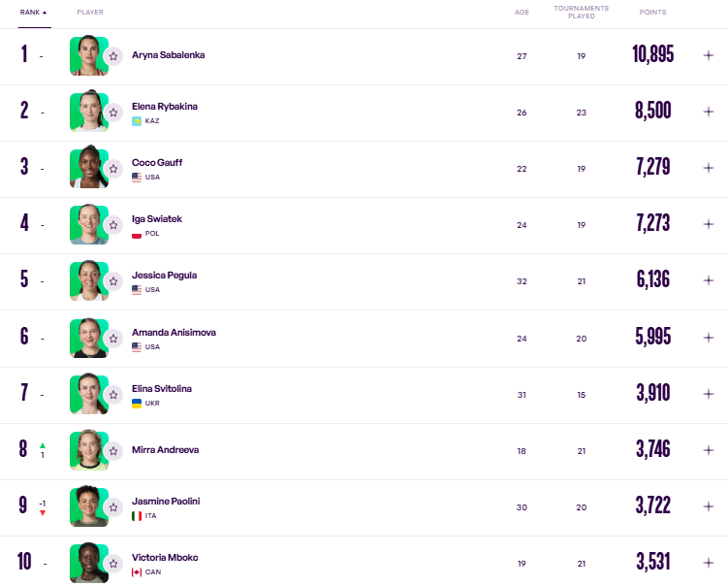Expand Victoria Mboko's row with plus icon
Screen dimensions: 728x586
tap(709, 563)
